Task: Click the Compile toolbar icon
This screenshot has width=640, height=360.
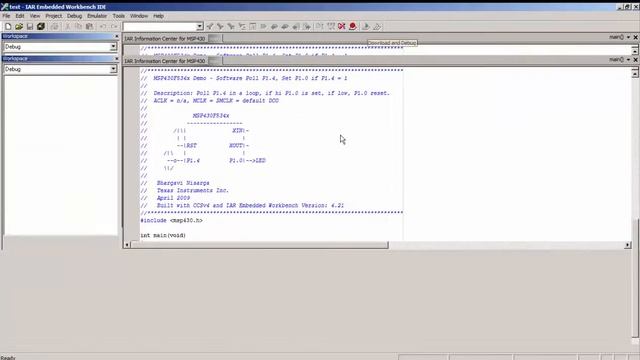Action: [320, 27]
